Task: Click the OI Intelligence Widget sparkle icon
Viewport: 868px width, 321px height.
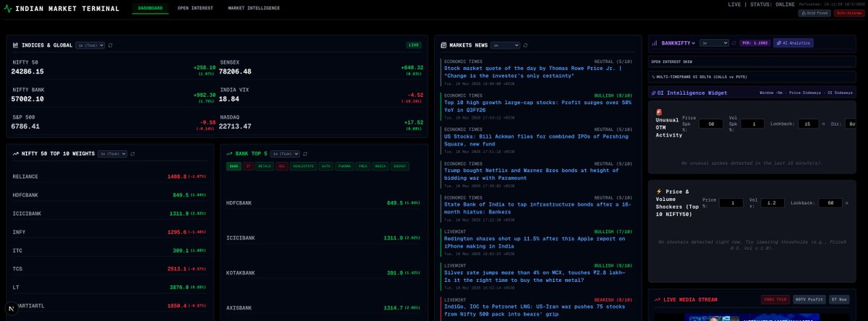Action: click(x=652, y=93)
